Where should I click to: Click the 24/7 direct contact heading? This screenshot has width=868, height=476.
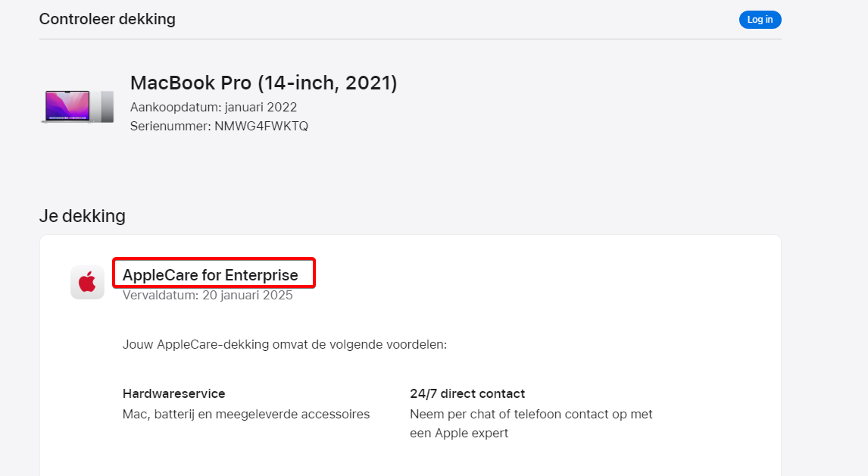467,394
